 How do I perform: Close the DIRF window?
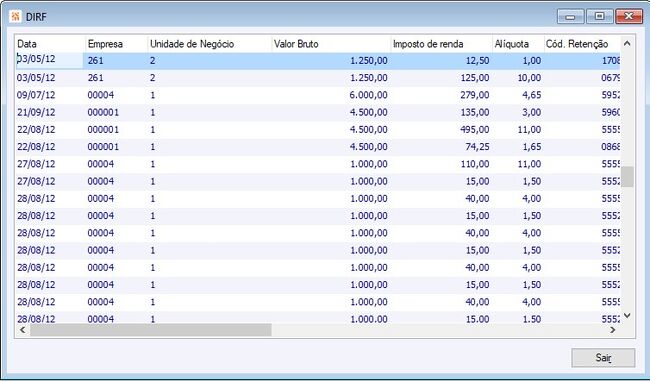click(x=629, y=17)
